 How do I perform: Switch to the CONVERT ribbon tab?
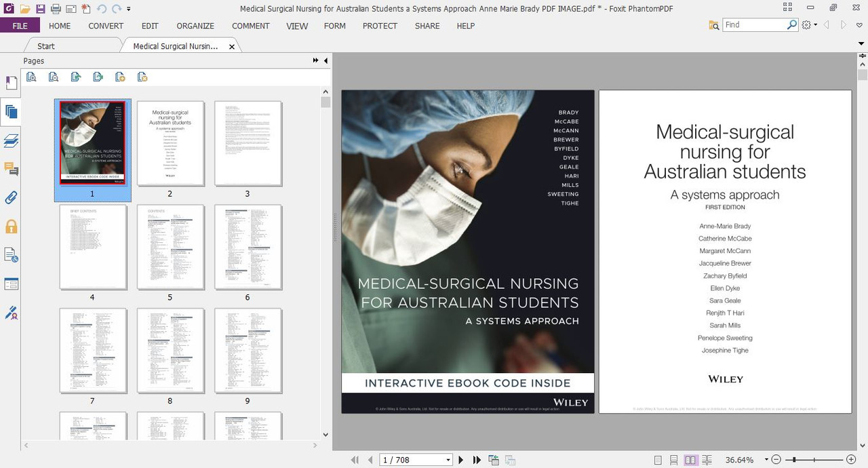pos(106,26)
